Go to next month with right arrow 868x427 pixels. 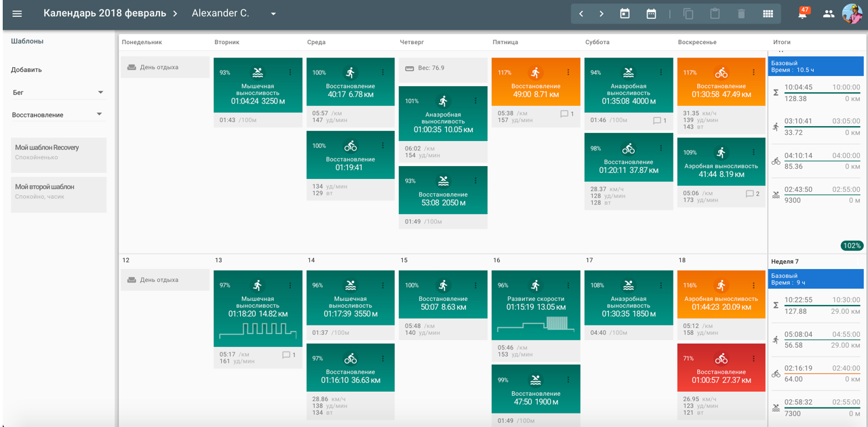(601, 14)
